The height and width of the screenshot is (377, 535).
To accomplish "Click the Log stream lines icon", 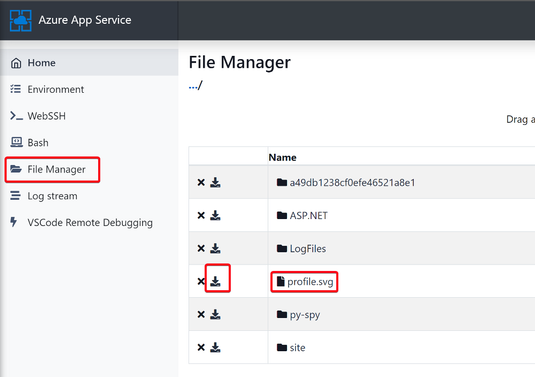I will [x=15, y=195].
